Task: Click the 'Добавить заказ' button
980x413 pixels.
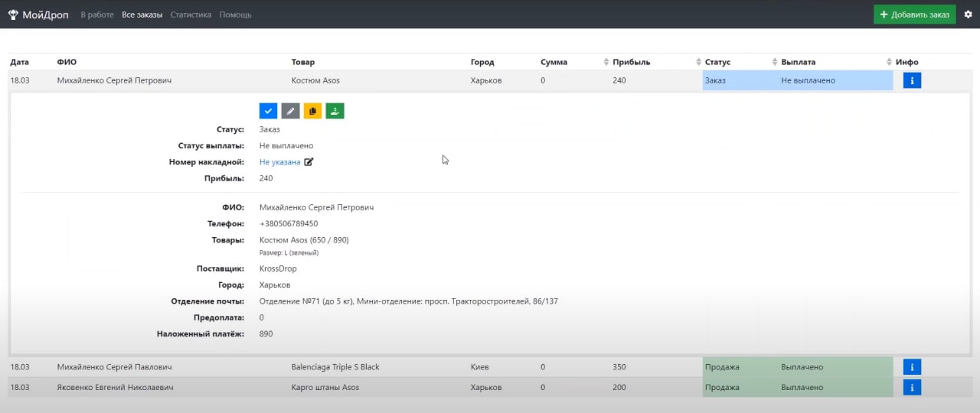Action: click(914, 15)
